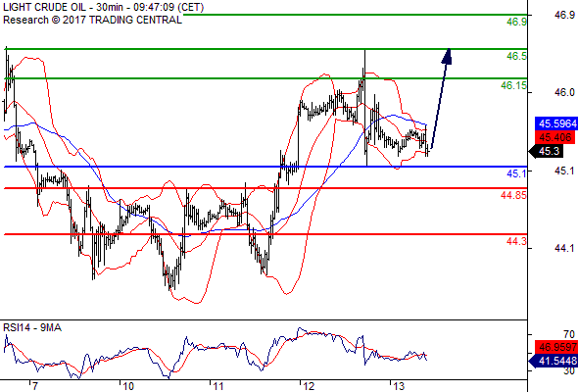The image size is (578, 392).
Task: Click the dark blue upward forecast arrow
Action: click(441, 98)
